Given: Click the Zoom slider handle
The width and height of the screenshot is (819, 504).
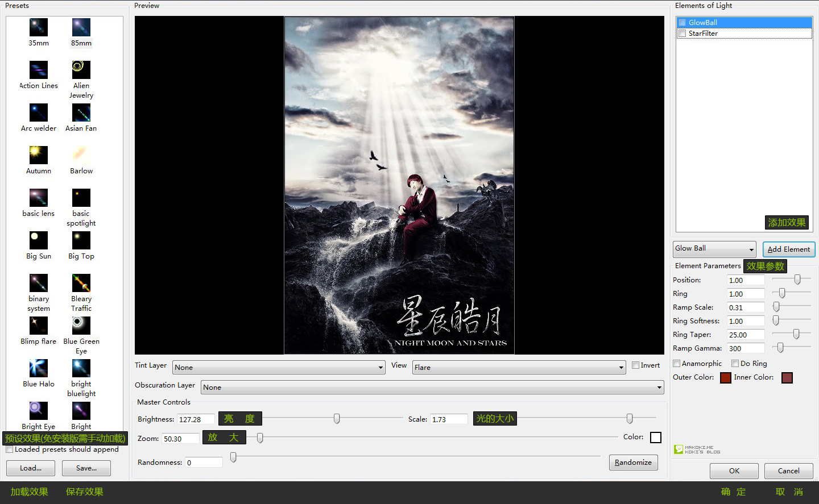Looking at the screenshot, I should [260, 438].
